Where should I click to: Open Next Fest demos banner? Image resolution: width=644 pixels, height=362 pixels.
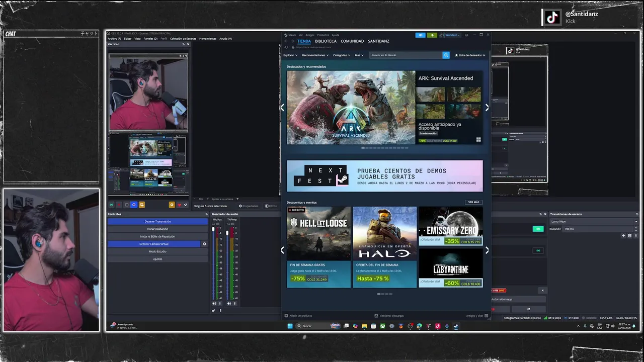384,176
